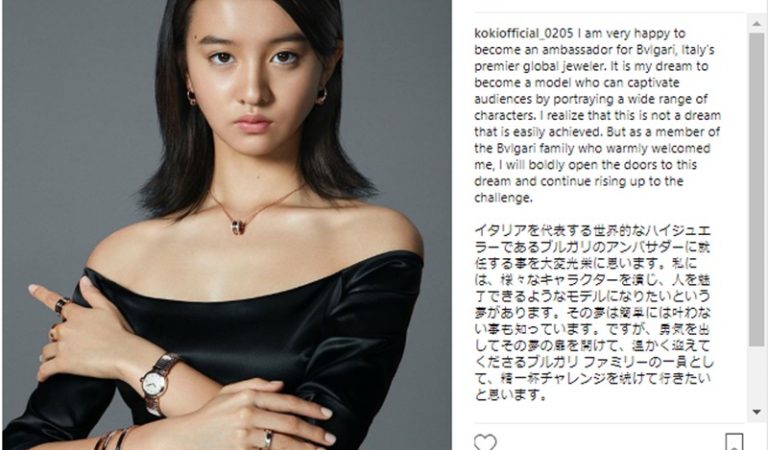Open the kokiofficial_0205 profile link

pyautogui.click(x=524, y=33)
